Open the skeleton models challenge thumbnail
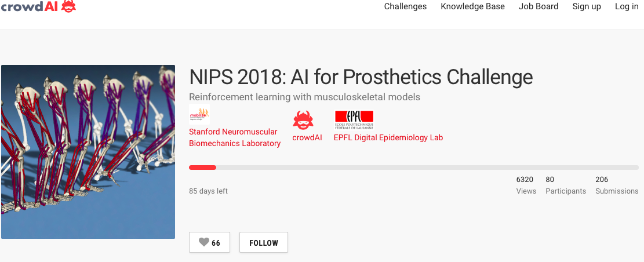The height and width of the screenshot is (262, 644). 88,152
